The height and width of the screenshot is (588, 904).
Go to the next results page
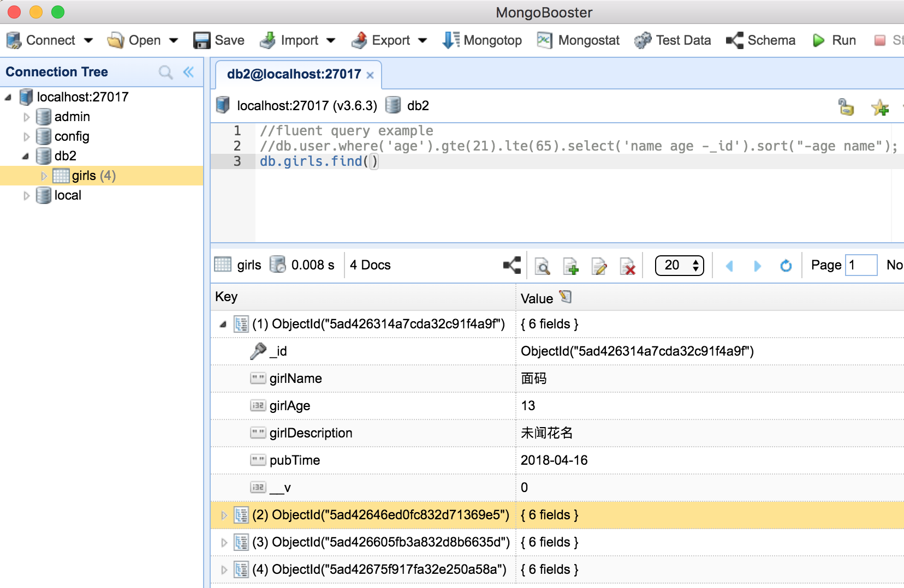coord(757,266)
